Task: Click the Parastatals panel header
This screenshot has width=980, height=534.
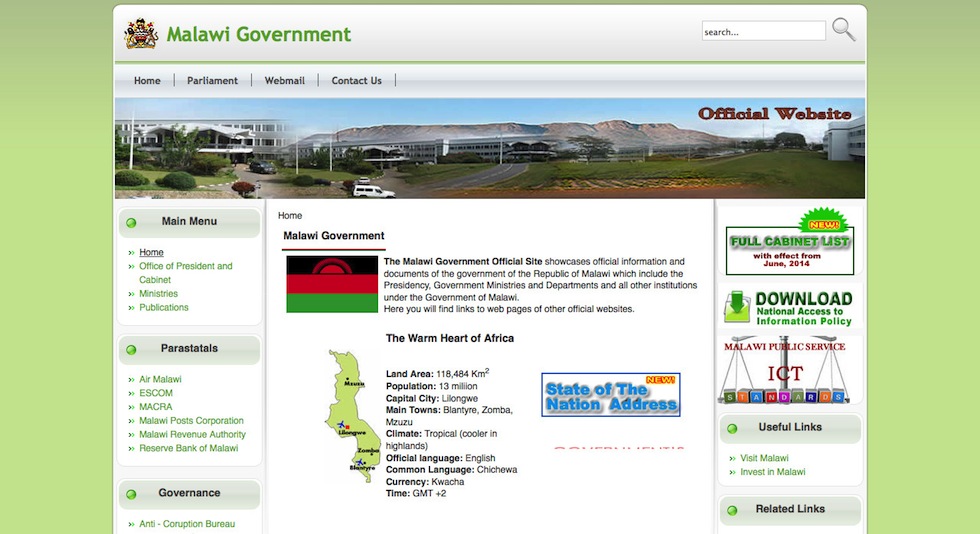Action: (189, 350)
